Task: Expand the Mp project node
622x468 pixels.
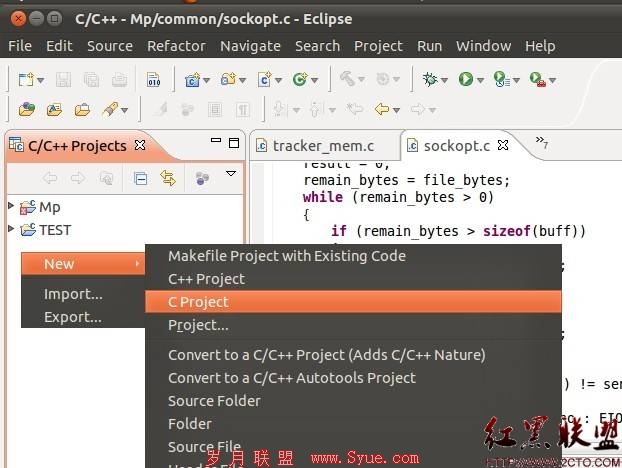Action: 11,205
